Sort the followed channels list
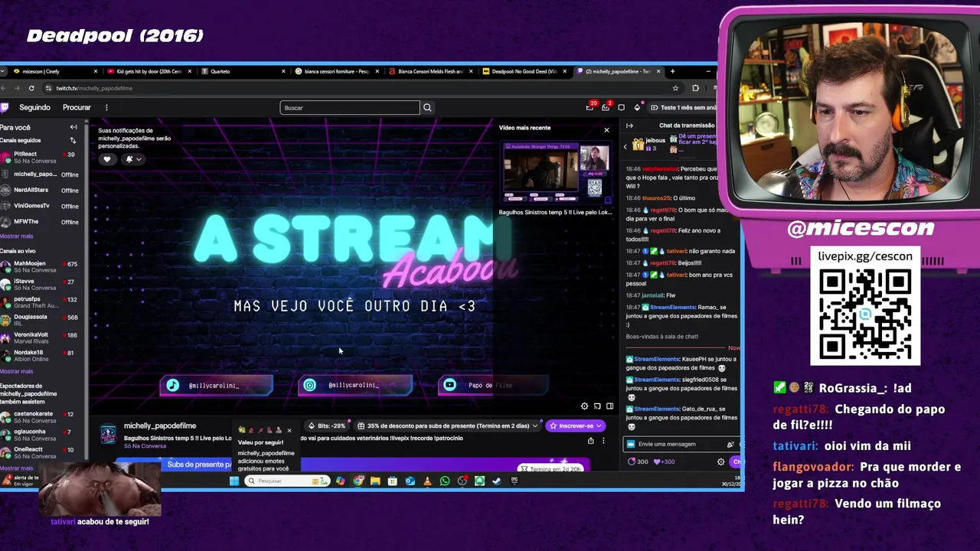The height and width of the screenshot is (551, 980). tap(73, 140)
